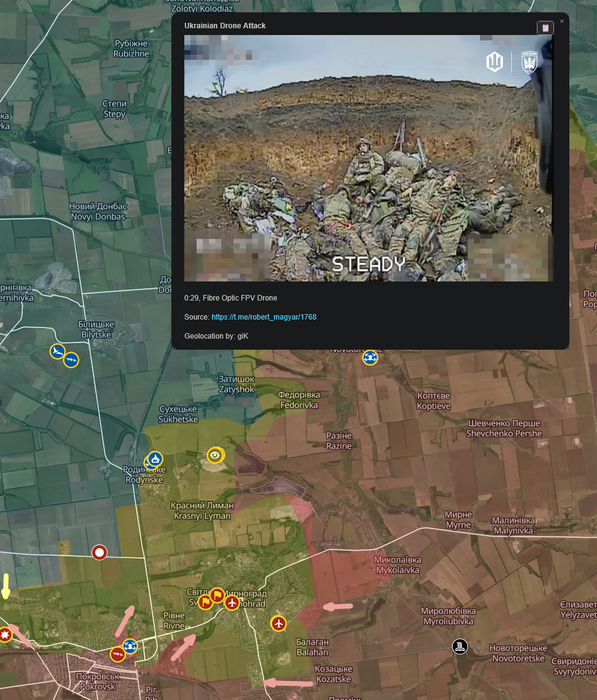The width and height of the screenshot is (597, 700).
Task: Click the yellow eye observation marker
Action: click(215, 455)
